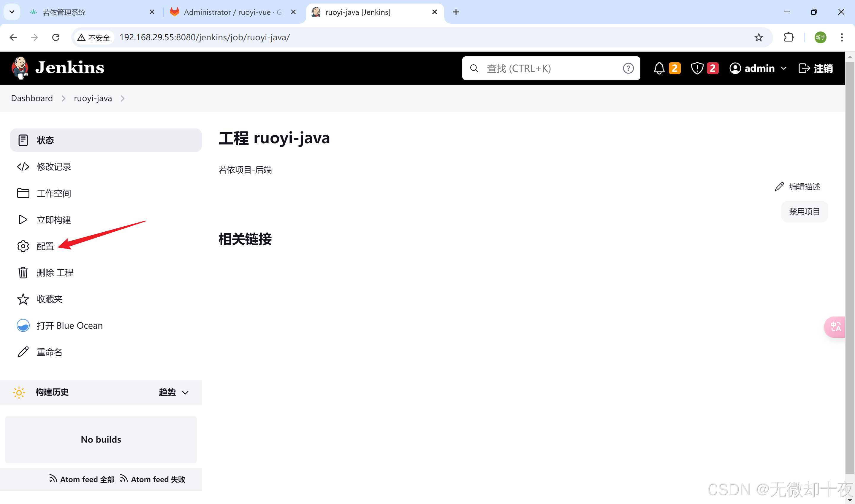Bookmark this page with star icon
The image size is (855, 504).
759,37
